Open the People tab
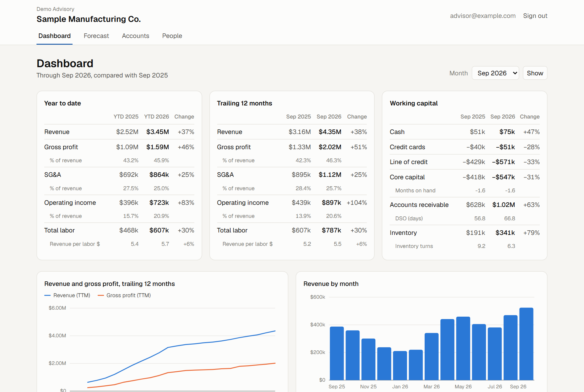Image resolution: width=584 pixels, height=392 pixels. 172,36
